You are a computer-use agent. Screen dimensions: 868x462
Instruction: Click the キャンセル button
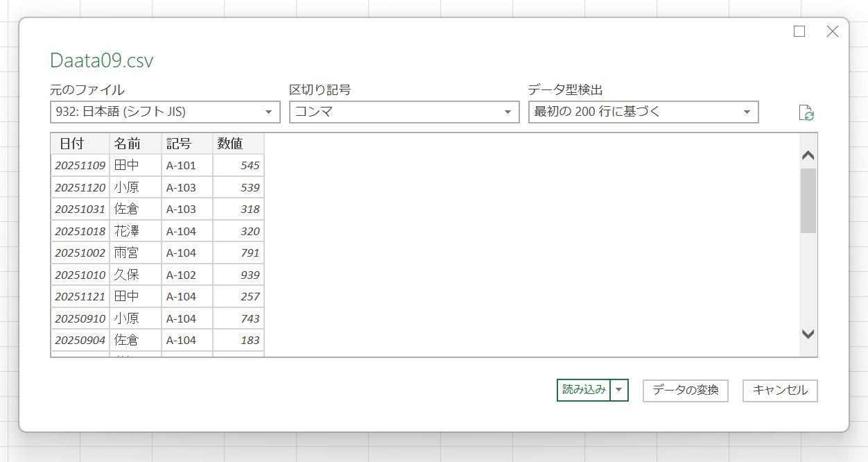[x=780, y=391]
